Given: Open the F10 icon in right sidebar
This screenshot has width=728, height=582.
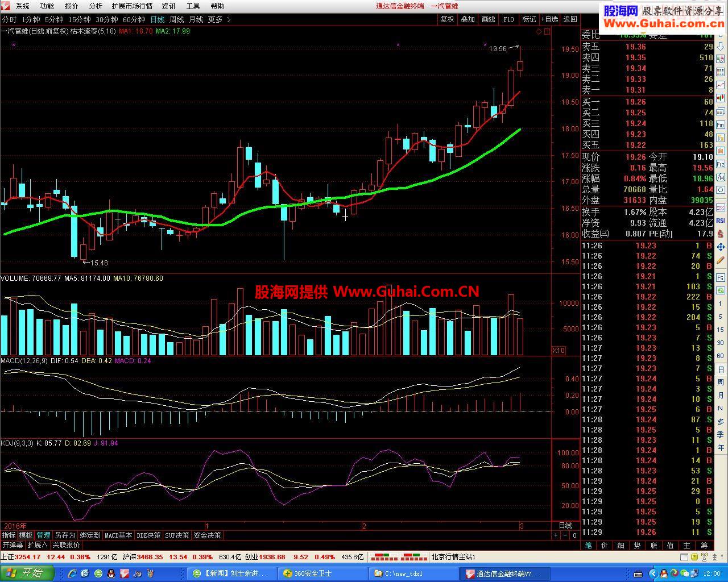Looking at the screenshot, I should point(720,124).
